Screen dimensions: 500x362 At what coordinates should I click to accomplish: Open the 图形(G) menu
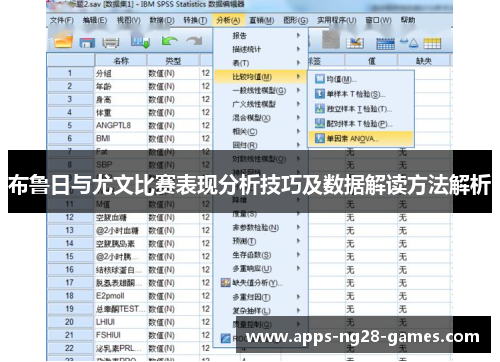[x=295, y=20]
